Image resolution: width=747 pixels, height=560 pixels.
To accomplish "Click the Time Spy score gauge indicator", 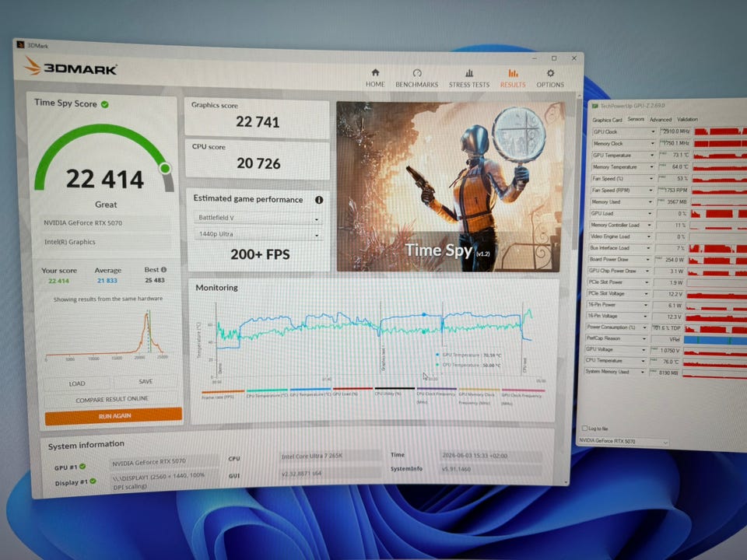I will (x=165, y=168).
